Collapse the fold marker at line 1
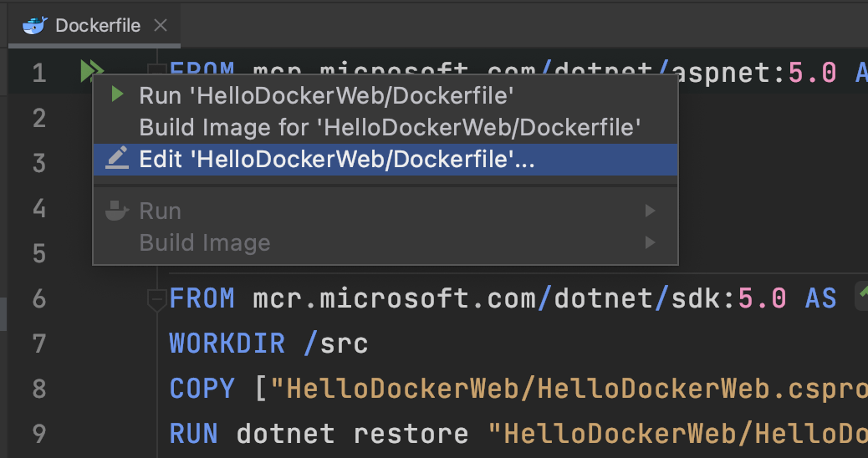This screenshot has height=458, width=868. tap(156, 69)
